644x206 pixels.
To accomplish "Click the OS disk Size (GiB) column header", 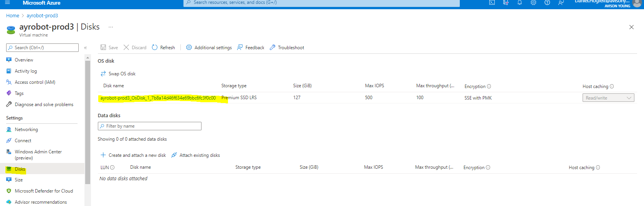I will pyautogui.click(x=302, y=86).
